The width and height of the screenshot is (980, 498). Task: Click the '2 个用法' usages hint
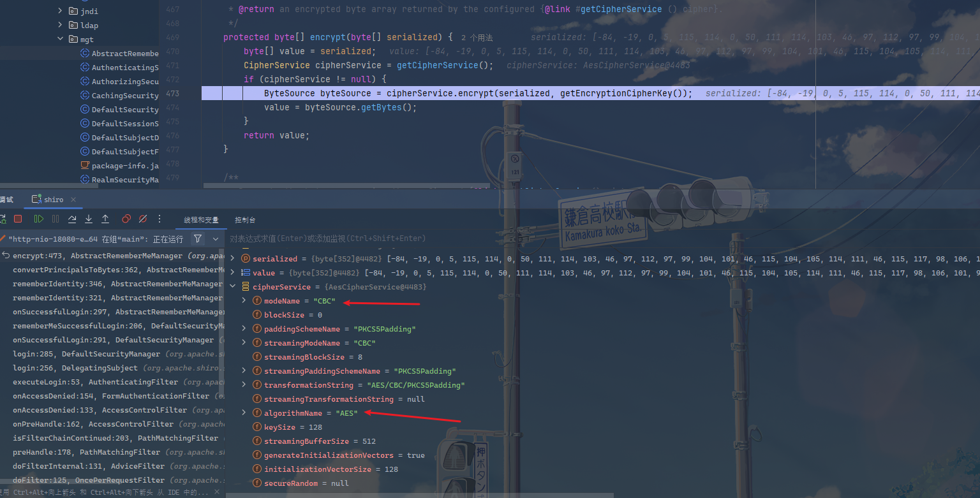[x=477, y=38]
